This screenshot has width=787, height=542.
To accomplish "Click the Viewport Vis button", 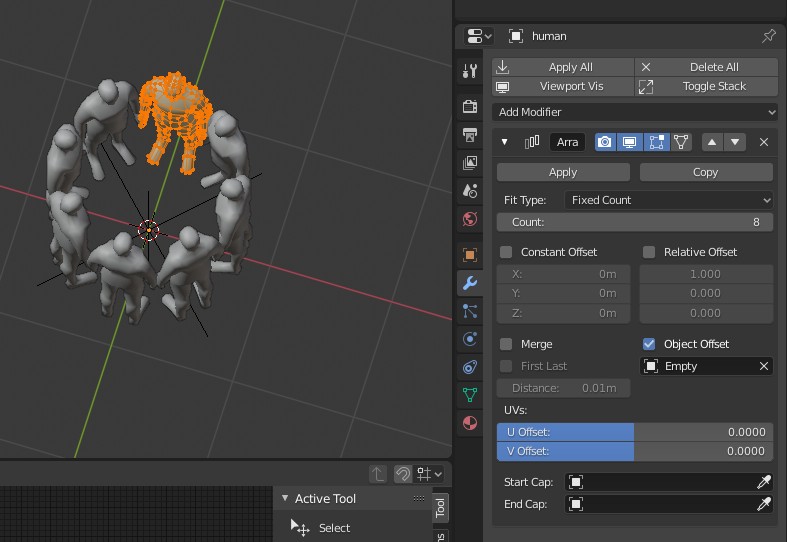I will click(563, 86).
